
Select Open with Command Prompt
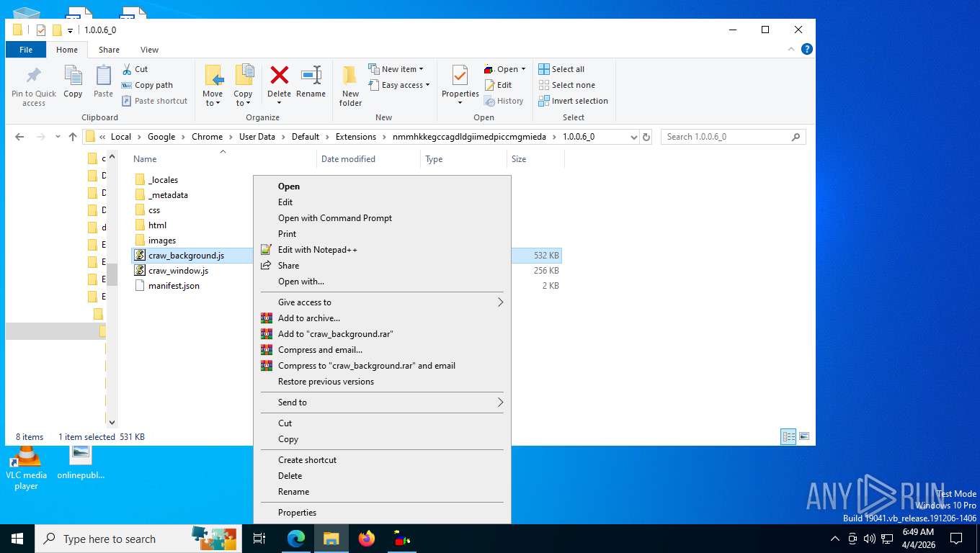[382, 218]
